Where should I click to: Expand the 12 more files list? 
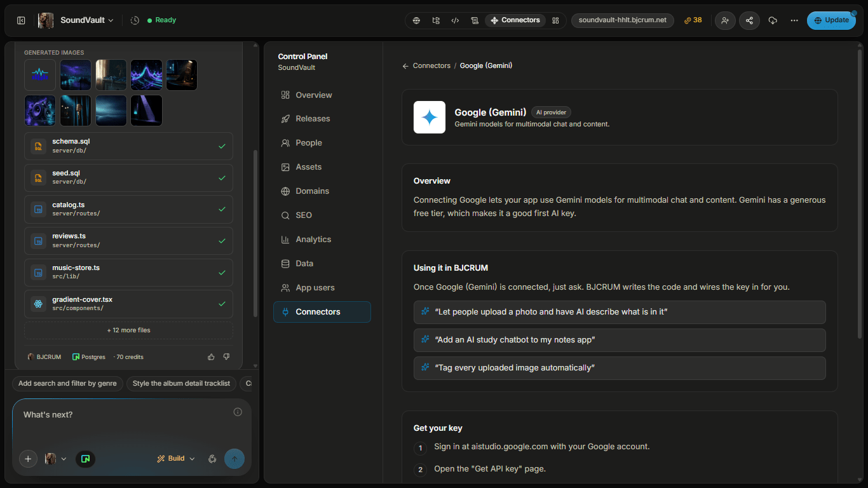tap(128, 330)
